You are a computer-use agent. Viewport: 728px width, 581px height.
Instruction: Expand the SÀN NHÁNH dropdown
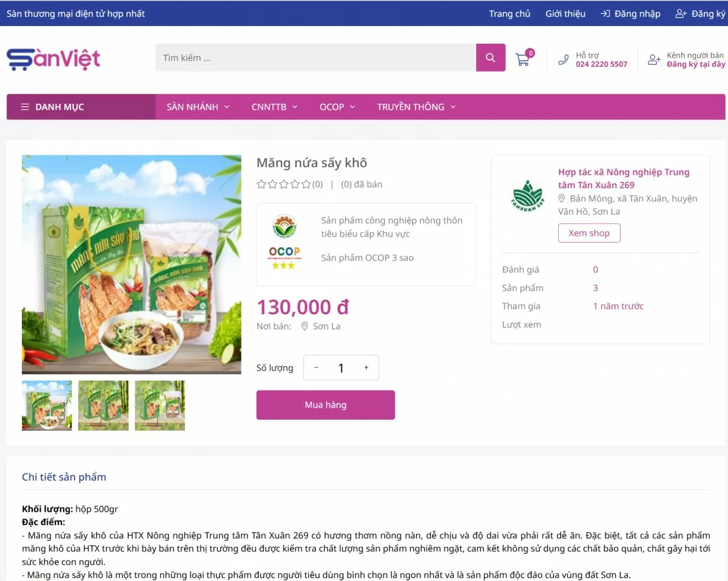coord(198,107)
